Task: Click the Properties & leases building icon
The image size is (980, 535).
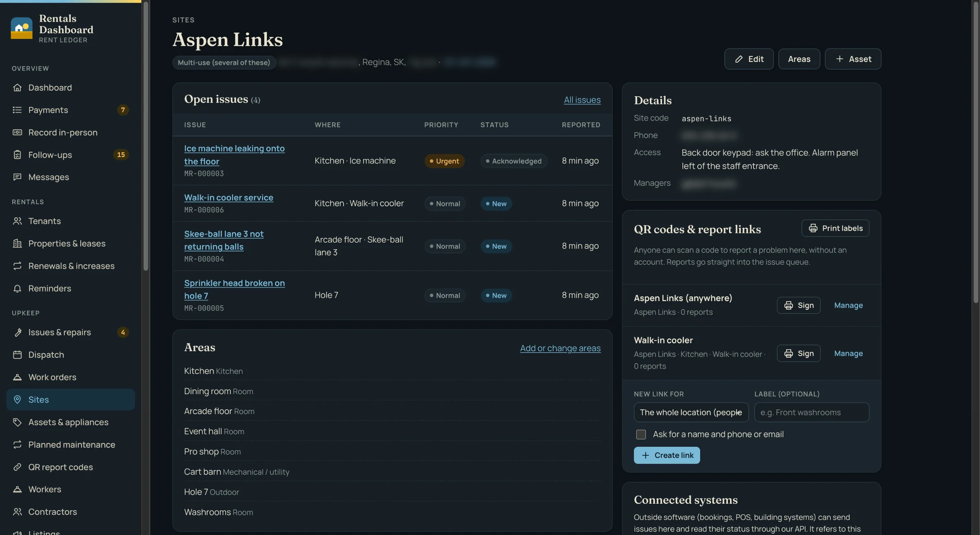Action: click(17, 243)
